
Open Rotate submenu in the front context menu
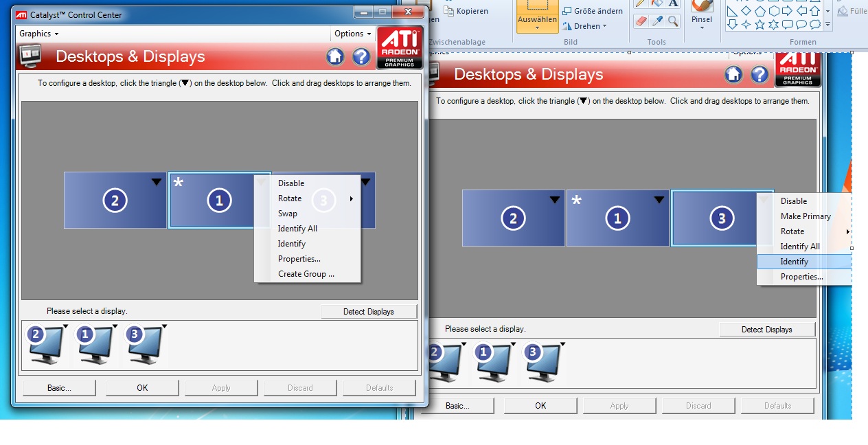(307, 198)
